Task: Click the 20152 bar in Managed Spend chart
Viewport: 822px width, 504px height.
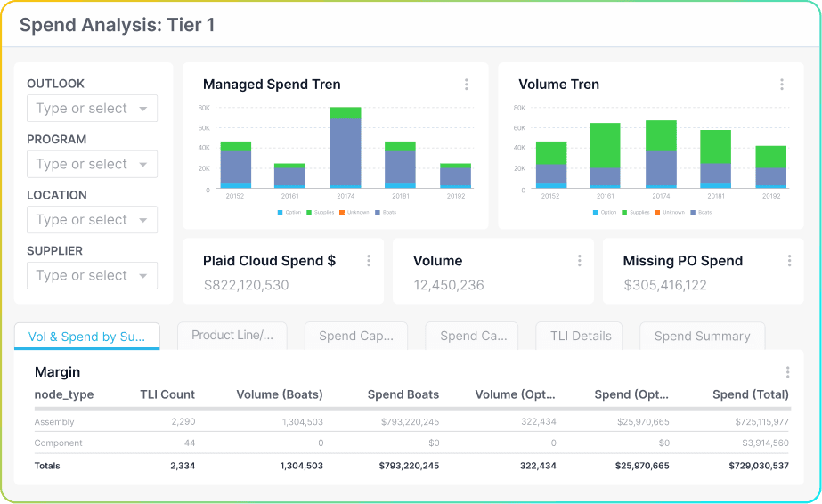Action: pyautogui.click(x=235, y=165)
